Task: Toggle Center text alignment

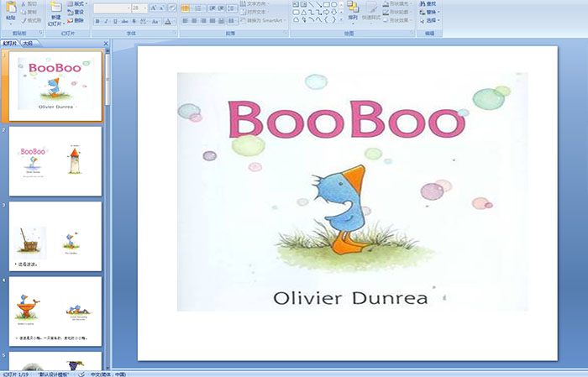Action: coord(194,21)
